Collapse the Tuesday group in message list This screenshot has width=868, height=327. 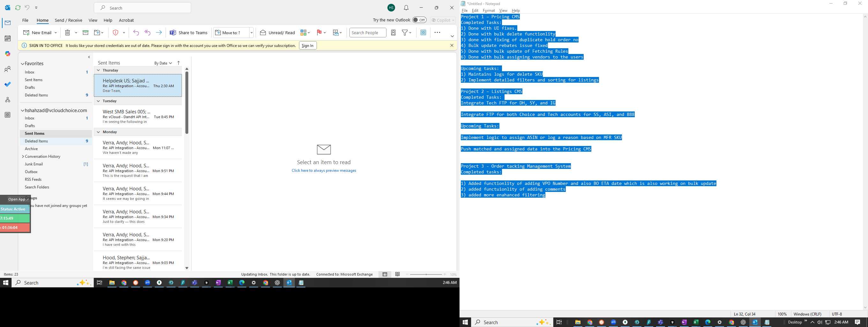[x=98, y=101]
